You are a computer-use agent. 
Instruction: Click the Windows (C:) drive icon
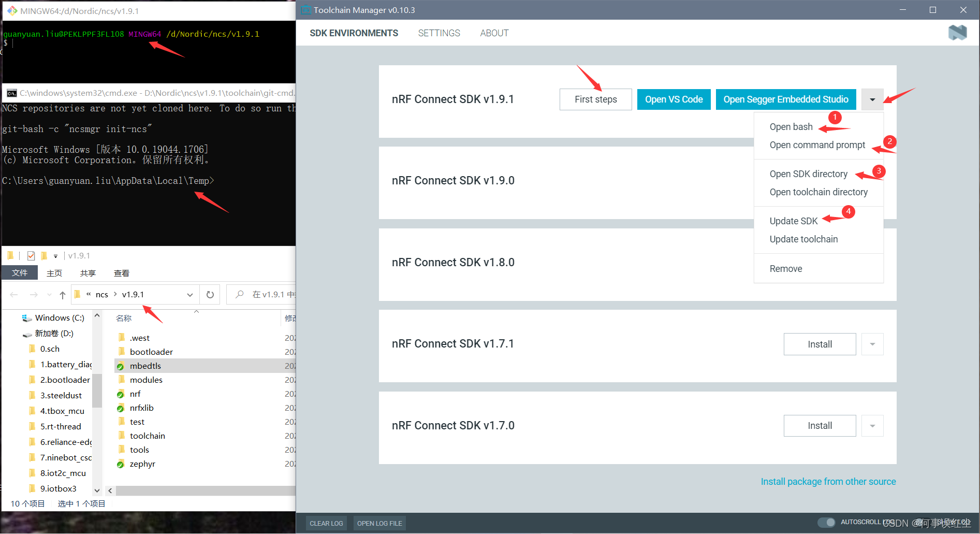[27, 317]
